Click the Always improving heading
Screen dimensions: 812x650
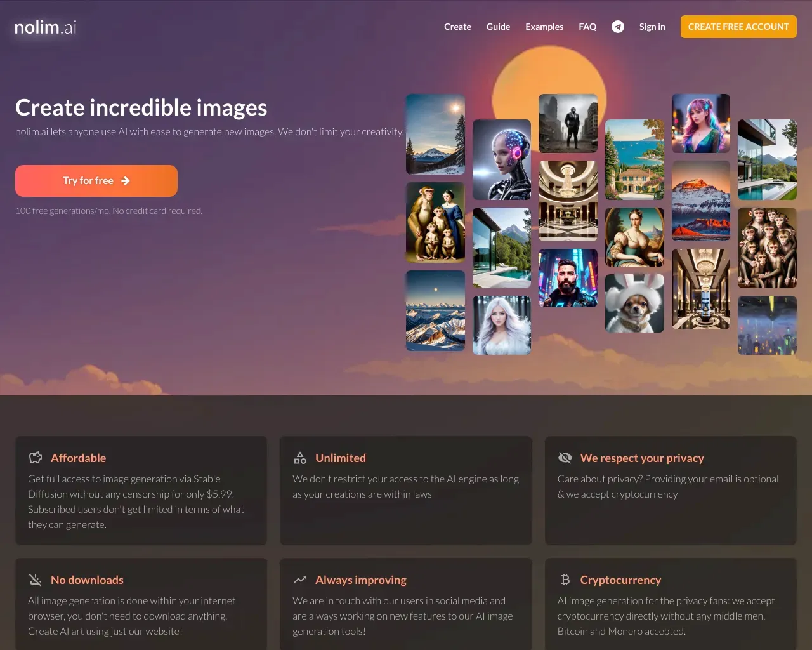pyautogui.click(x=361, y=580)
